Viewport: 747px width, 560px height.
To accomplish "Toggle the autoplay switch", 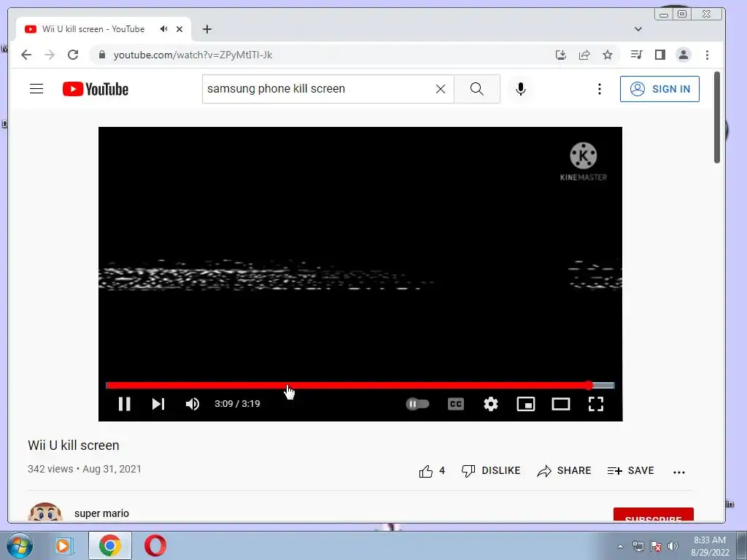I will point(417,404).
